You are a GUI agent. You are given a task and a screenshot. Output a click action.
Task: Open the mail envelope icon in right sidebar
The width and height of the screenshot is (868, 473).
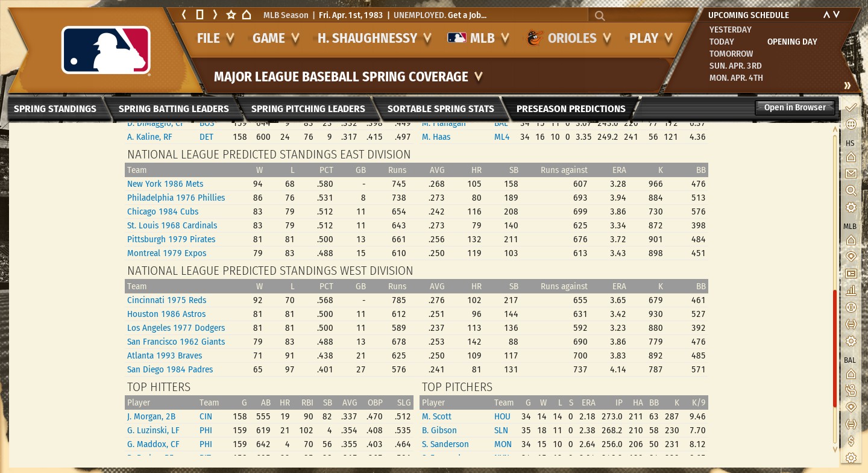851,174
